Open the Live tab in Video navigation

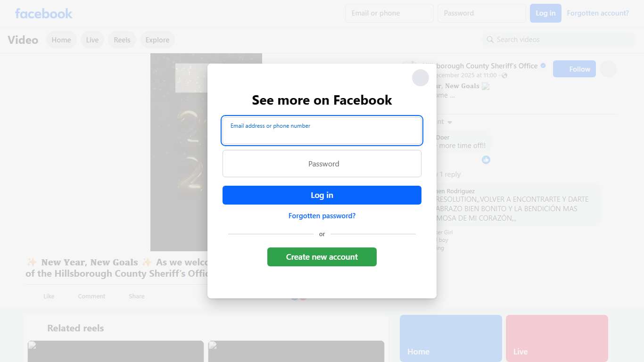point(92,40)
